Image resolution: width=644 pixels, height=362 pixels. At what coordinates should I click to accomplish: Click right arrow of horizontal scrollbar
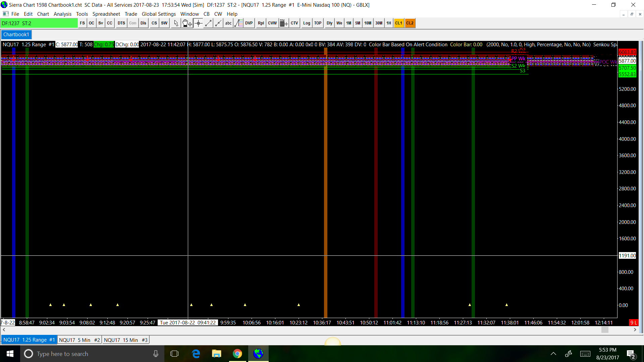coord(635,330)
